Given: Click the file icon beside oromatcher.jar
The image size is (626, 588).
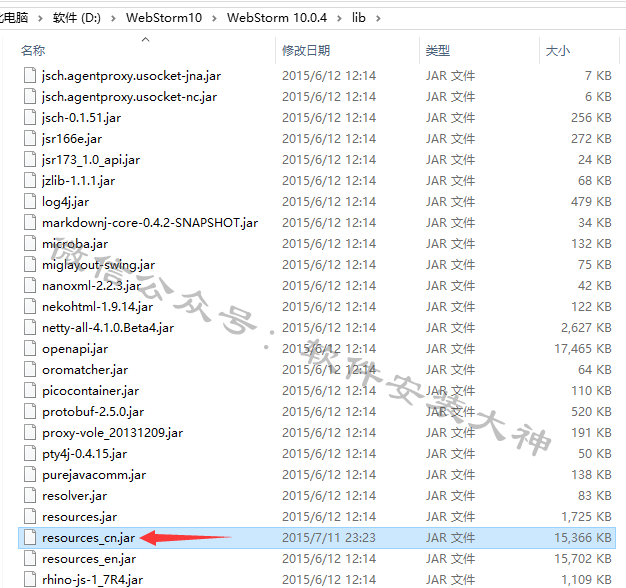Looking at the screenshot, I should tap(30, 370).
